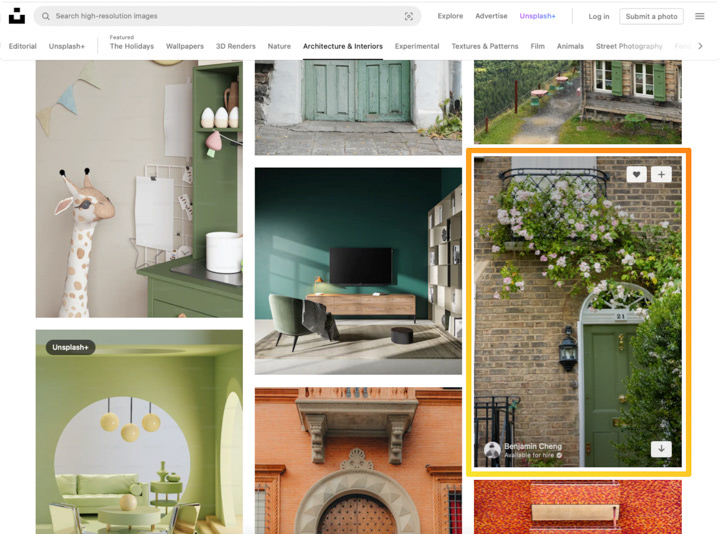Open the green double doors photo
This screenshot has height=534, width=720.
tap(358, 107)
